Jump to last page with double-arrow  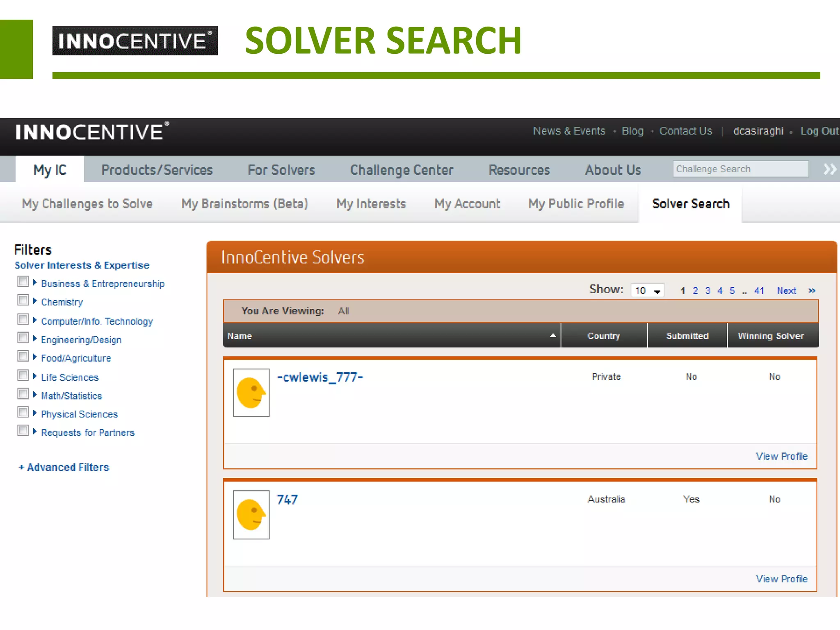(812, 291)
